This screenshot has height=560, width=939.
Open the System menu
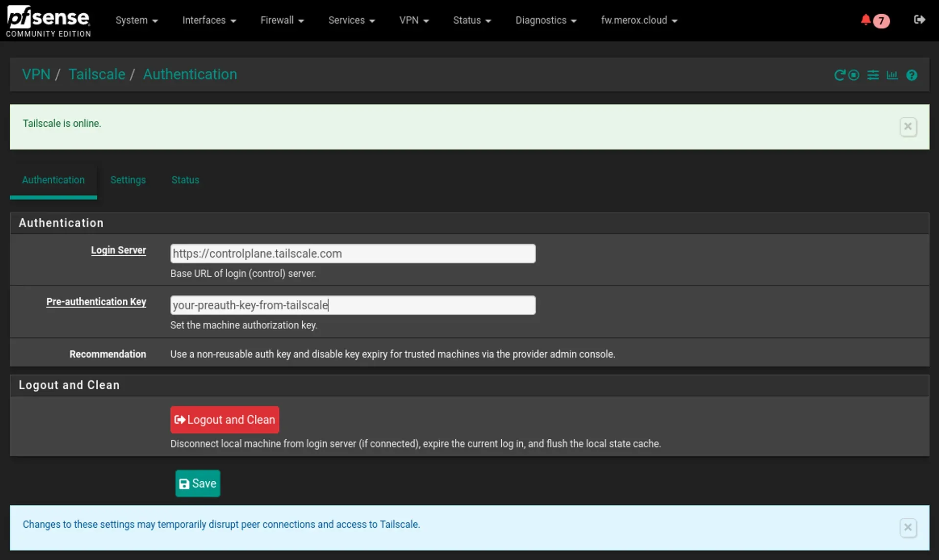(136, 20)
